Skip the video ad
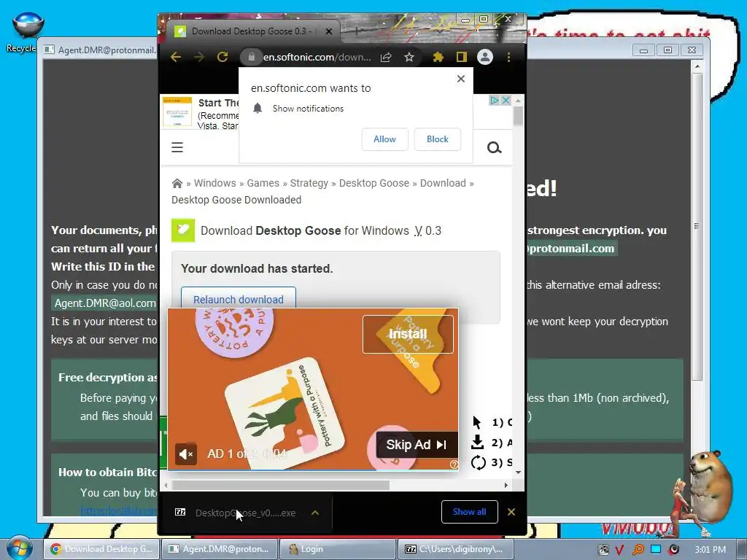Screen dimensions: 747x560 pyautogui.click(x=417, y=445)
